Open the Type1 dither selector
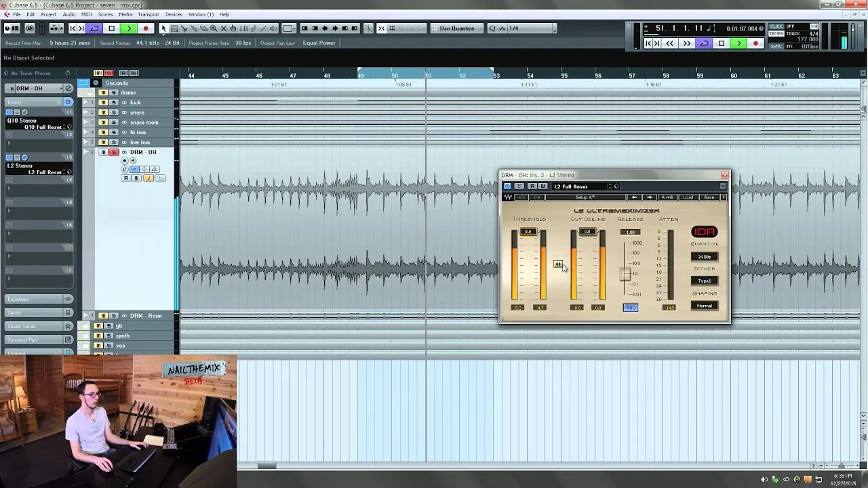 coord(705,281)
